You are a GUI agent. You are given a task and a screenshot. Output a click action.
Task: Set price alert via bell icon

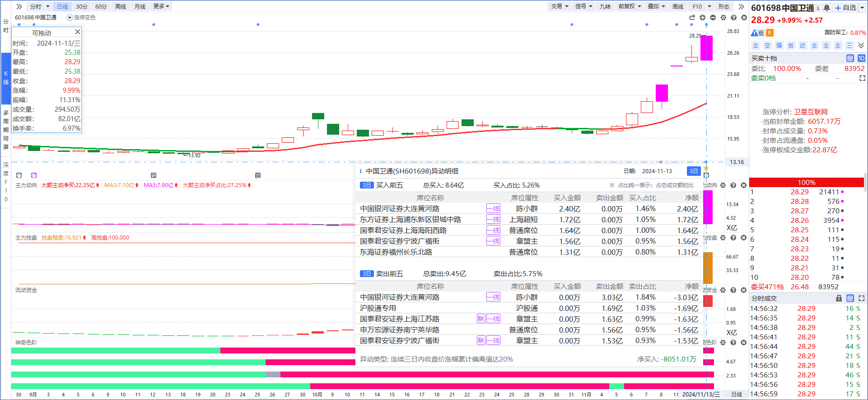coord(827,8)
